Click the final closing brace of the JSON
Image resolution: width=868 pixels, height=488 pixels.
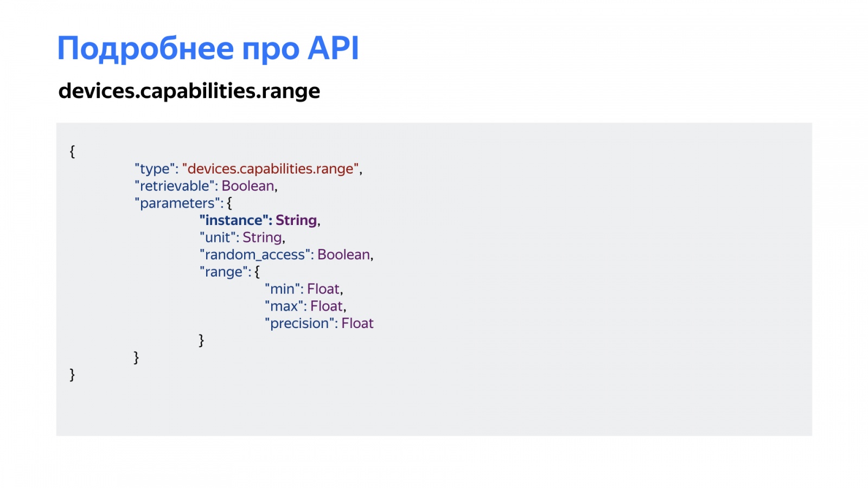[72, 375]
